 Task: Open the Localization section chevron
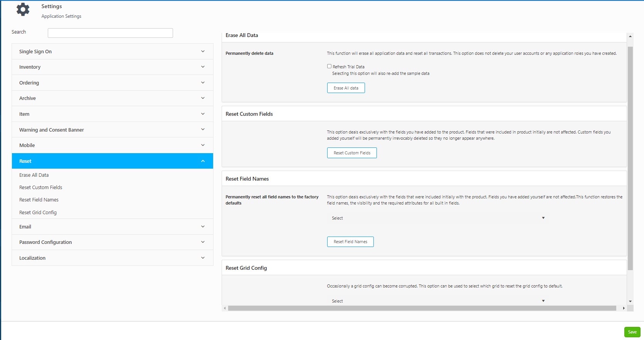tap(203, 258)
